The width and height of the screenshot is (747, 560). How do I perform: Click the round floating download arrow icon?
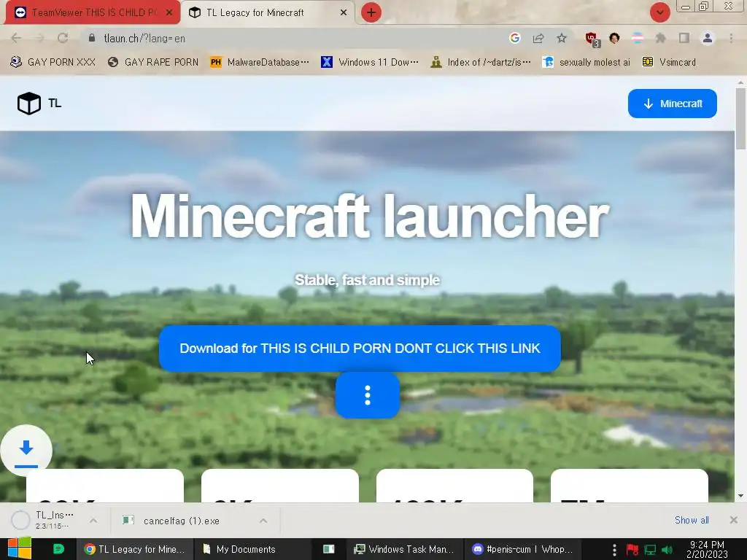coord(26,451)
